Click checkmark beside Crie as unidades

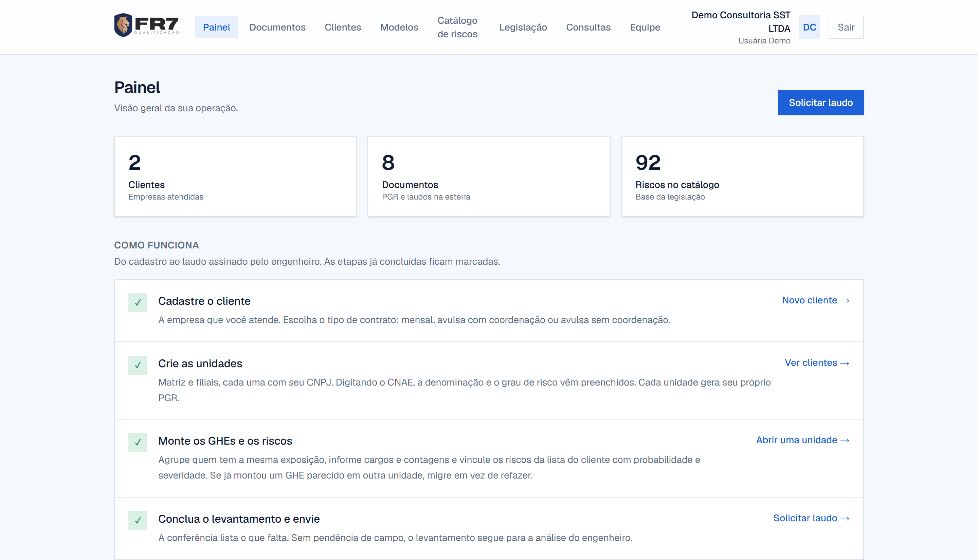pos(138,365)
